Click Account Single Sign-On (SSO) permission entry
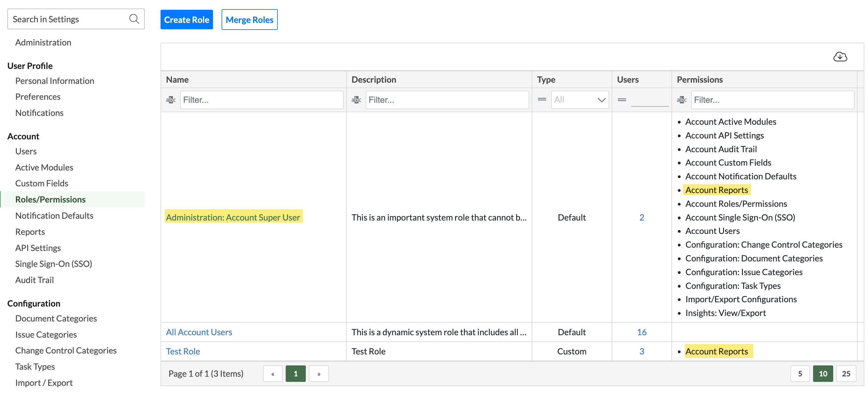 coord(740,217)
